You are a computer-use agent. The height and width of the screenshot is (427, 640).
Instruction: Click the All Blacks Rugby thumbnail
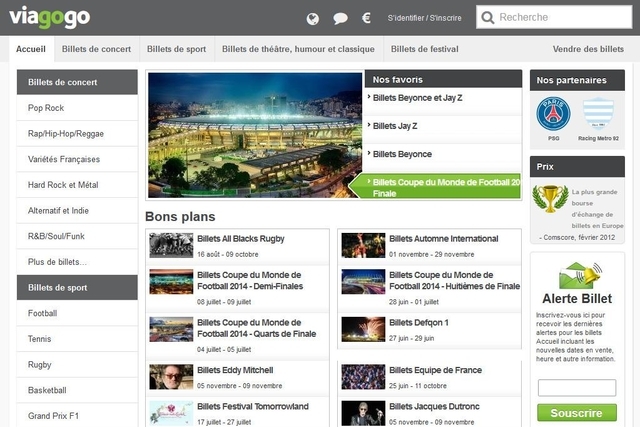tap(171, 245)
